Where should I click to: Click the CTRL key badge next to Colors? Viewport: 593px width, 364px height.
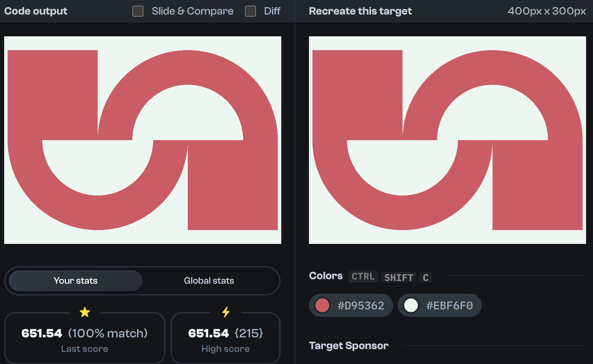(x=363, y=276)
